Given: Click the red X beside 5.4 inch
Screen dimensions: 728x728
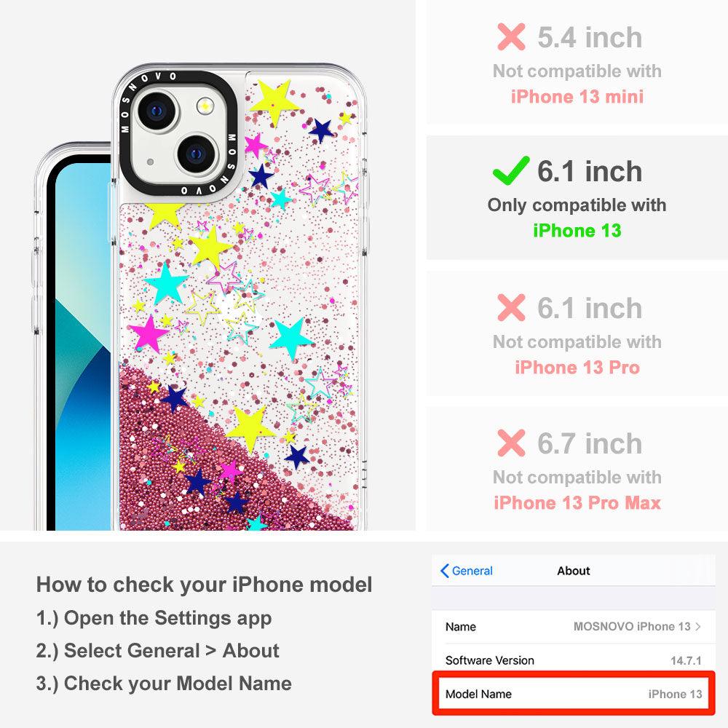Looking at the screenshot, I should 511,36.
